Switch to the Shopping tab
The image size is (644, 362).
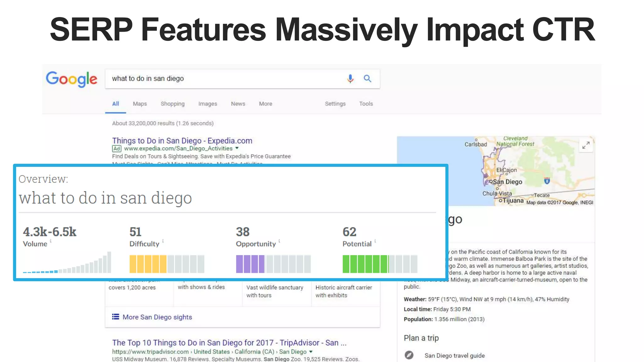pyautogui.click(x=173, y=104)
